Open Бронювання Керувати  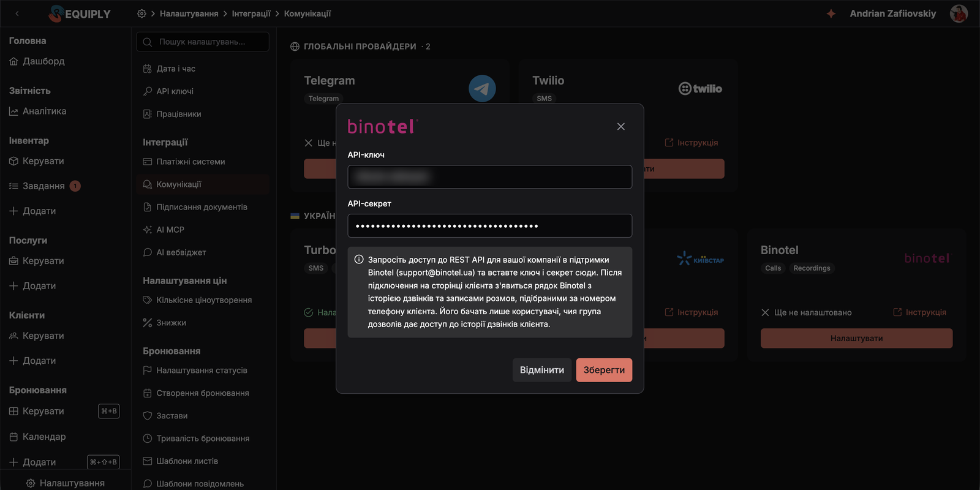coord(36,411)
